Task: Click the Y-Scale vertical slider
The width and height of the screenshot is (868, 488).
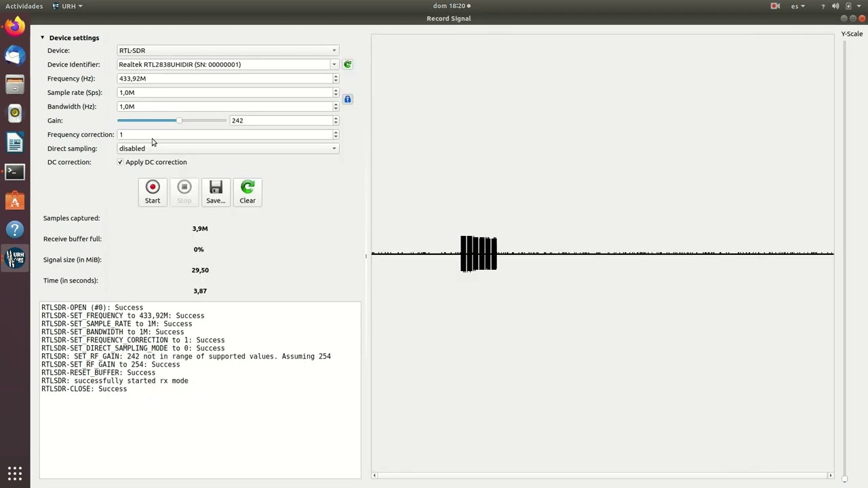Action: (844, 261)
